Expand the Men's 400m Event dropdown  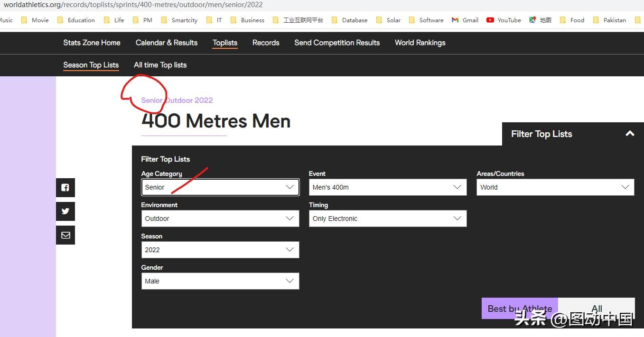coord(387,187)
